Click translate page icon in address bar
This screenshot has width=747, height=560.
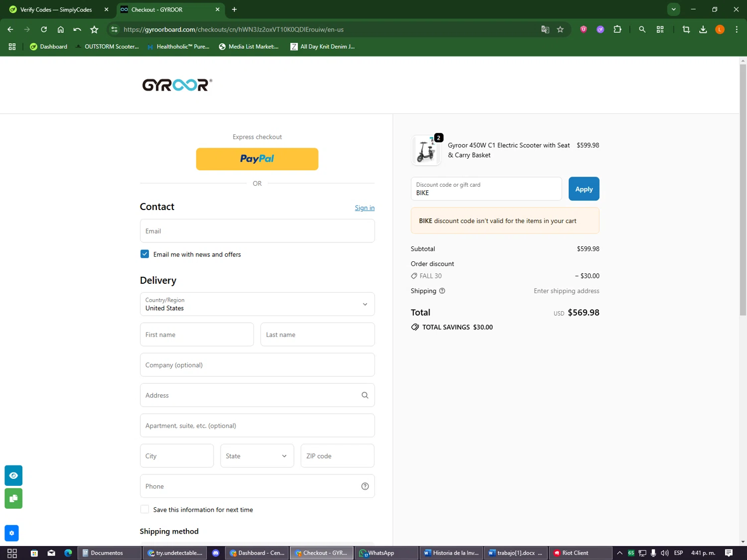(x=545, y=29)
